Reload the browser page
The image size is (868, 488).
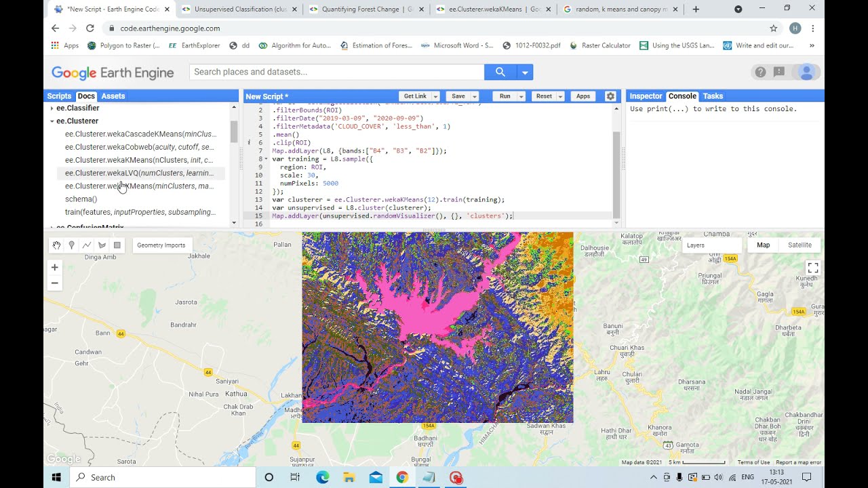pos(90,28)
